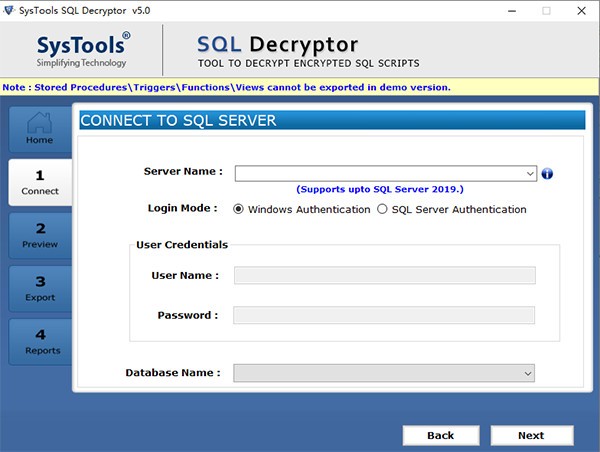Expand the Server Name dropdown arrow
This screenshot has width=600, height=452.
(x=529, y=174)
